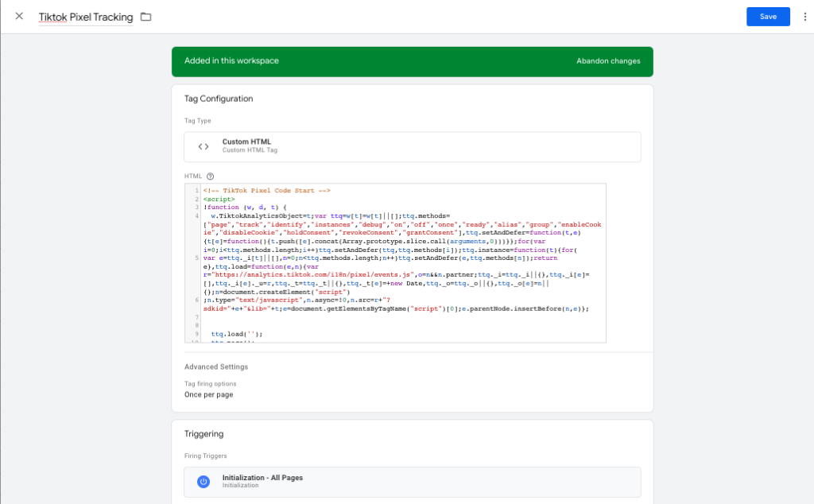Viewport: 814px width, 504px height.
Task: Open the Once per page firing option
Action: pyautogui.click(x=208, y=394)
